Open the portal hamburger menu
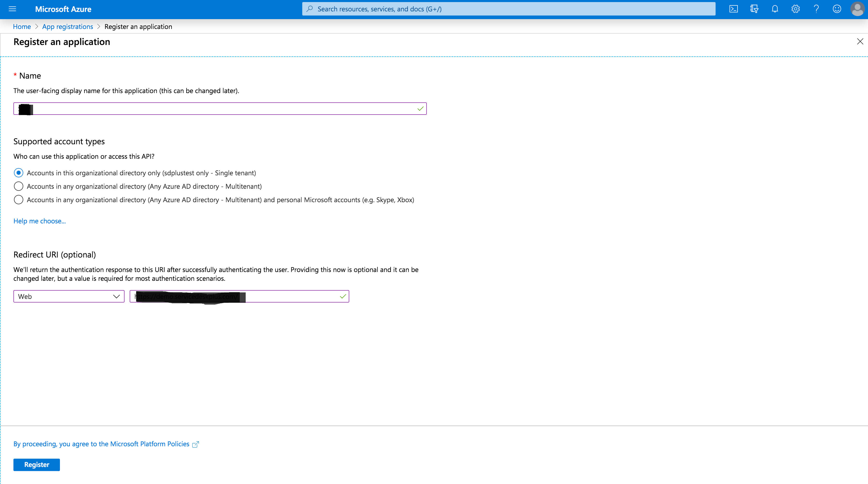This screenshot has width=868, height=484. [x=12, y=9]
